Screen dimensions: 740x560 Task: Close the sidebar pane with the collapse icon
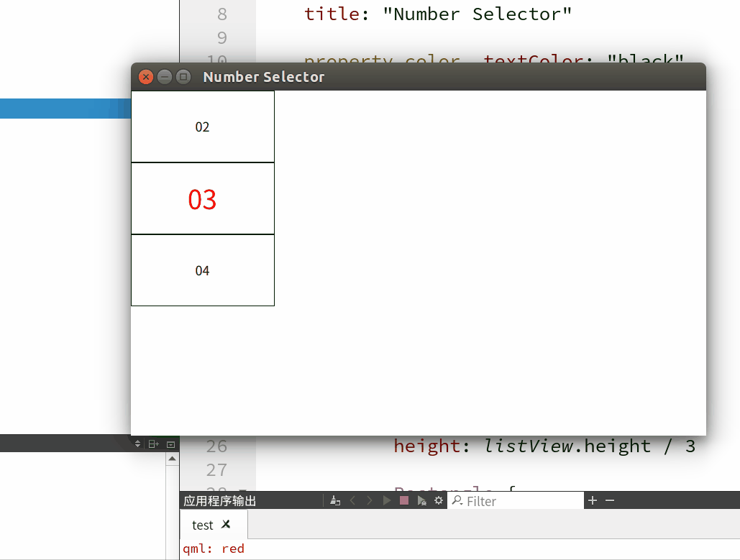pyautogui.click(x=171, y=444)
